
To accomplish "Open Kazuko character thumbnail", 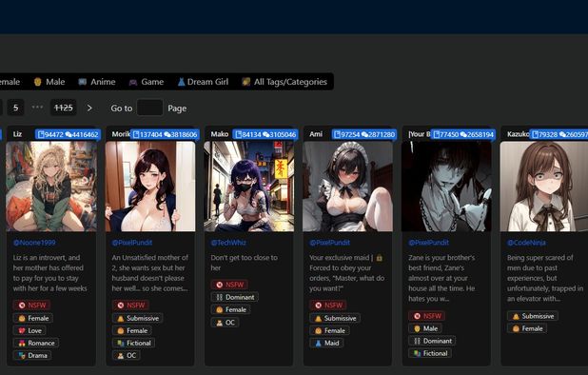I will 544,187.
